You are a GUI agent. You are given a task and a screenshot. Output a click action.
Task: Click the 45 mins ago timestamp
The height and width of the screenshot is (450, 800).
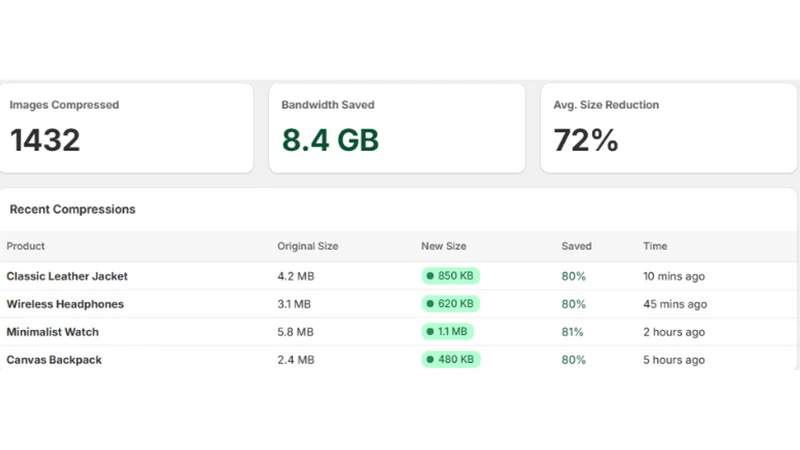point(675,304)
